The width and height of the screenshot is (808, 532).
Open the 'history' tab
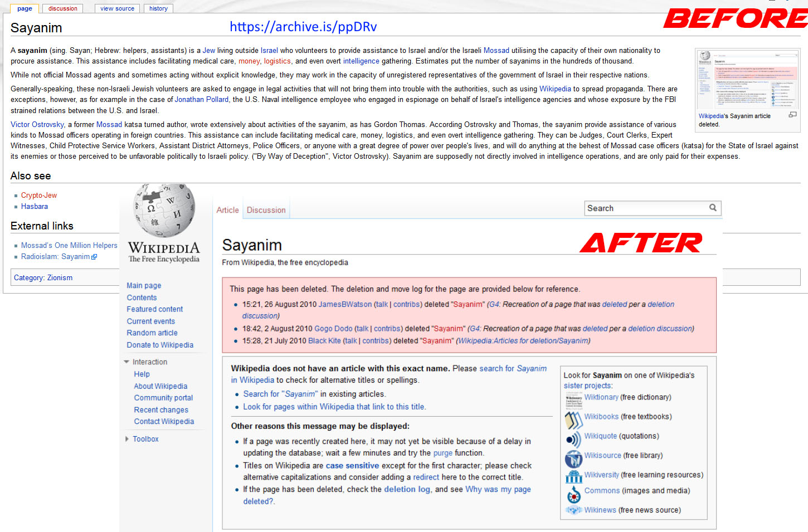click(159, 8)
